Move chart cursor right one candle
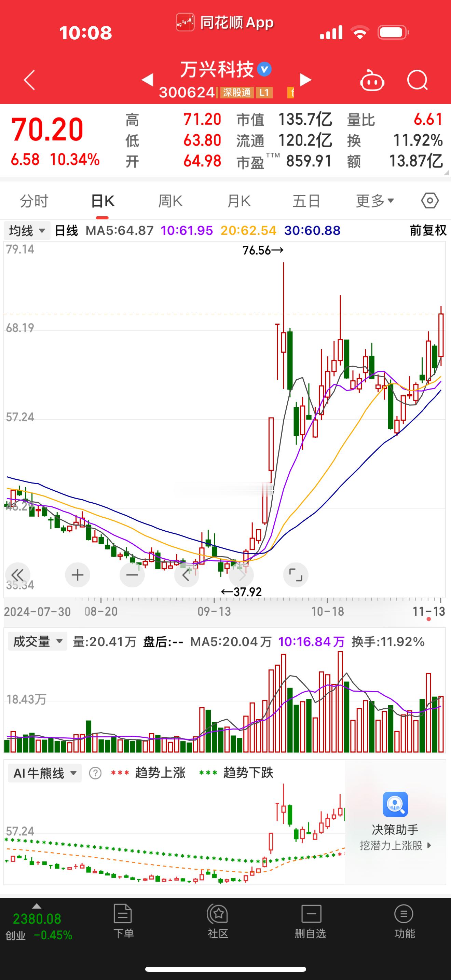The height and width of the screenshot is (980, 451). pyautogui.click(x=241, y=575)
